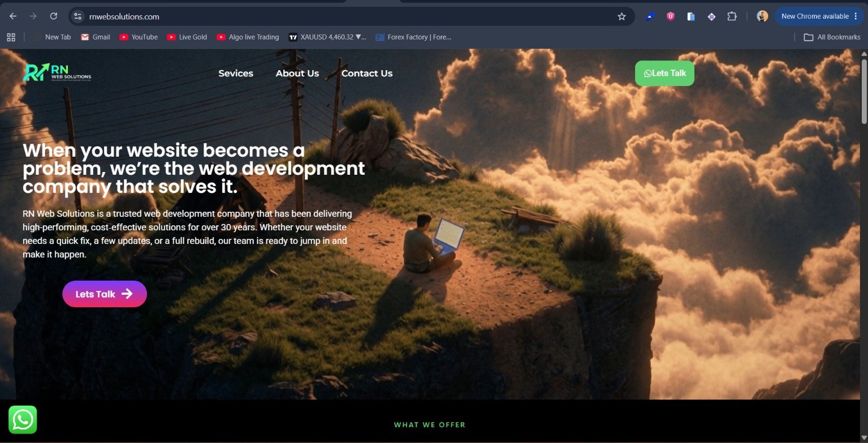
Task: Open the floating WhatsApp chat icon
Action: click(x=23, y=420)
